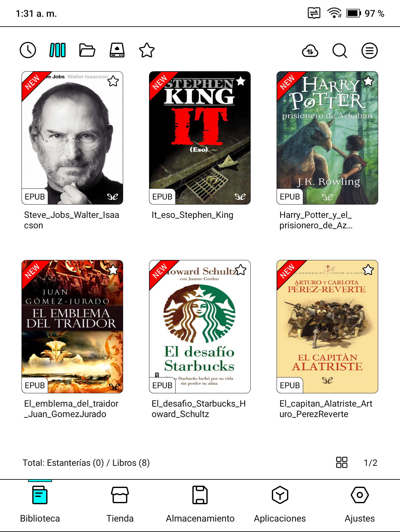
Task: Open the circular list menu icon
Action: click(370, 51)
